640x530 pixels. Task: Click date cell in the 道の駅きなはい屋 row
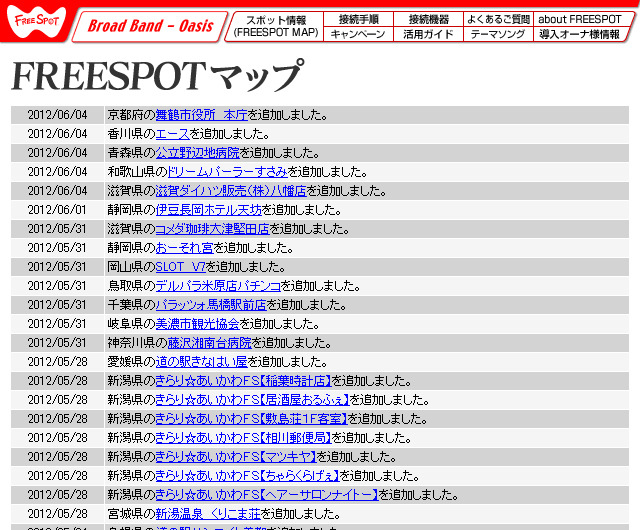click(x=58, y=362)
